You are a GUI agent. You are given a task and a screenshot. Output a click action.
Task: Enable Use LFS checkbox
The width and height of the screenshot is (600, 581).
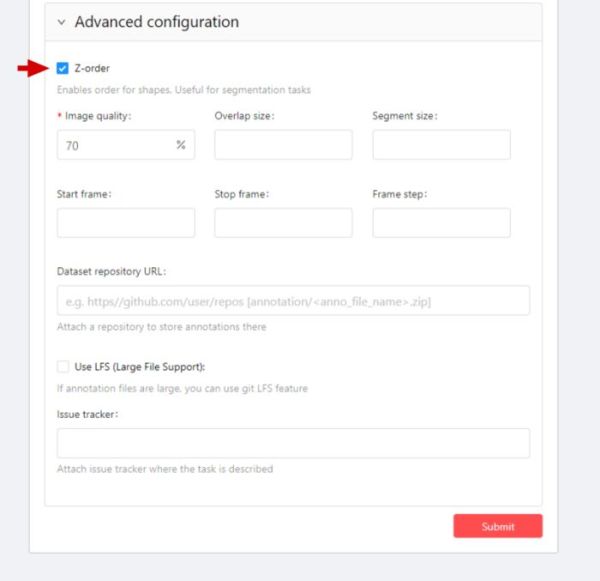(x=63, y=367)
